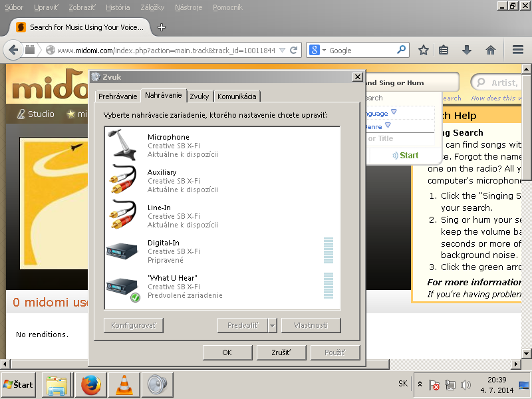Image resolution: width=532 pixels, height=399 pixels.
Task: Expand the Language dropdown on midomi
Action: coord(394,112)
